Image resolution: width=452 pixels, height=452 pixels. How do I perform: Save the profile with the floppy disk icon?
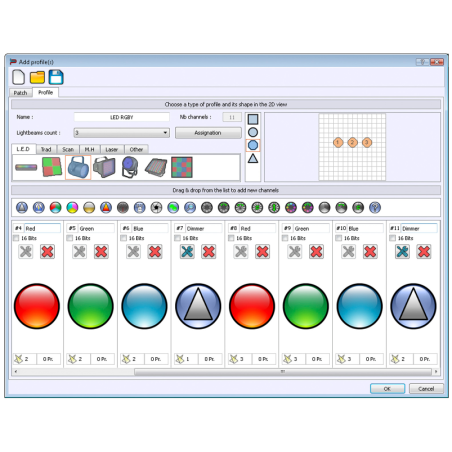click(x=56, y=77)
